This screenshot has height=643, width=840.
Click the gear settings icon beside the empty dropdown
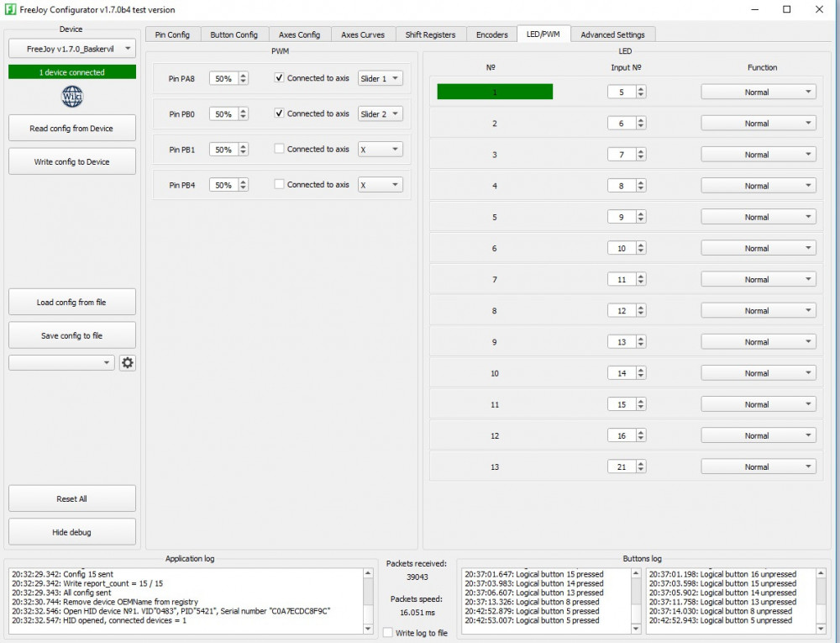pos(127,363)
